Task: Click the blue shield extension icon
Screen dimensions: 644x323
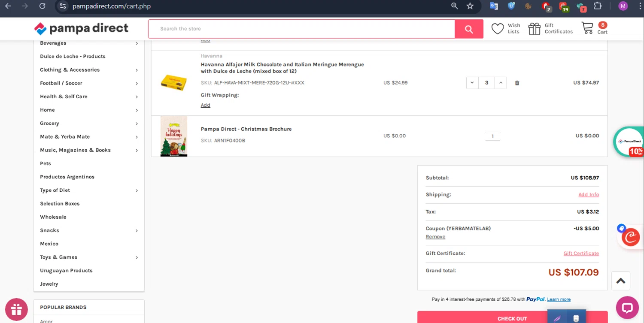Action: [x=511, y=6]
